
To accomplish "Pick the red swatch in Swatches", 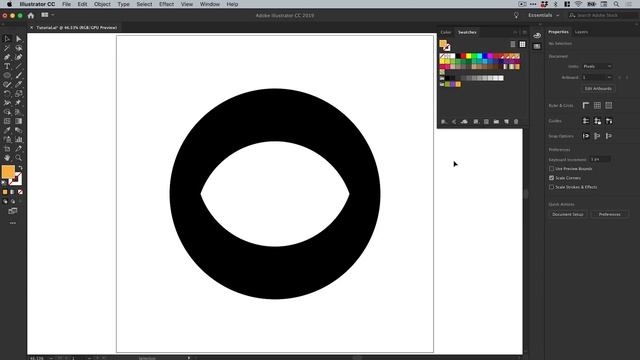I will (463, 56).
